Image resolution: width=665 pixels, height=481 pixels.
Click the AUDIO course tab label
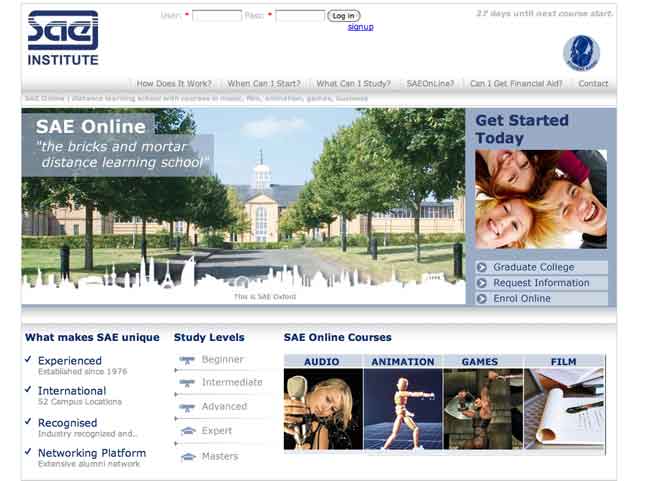(x=321, y=362)
